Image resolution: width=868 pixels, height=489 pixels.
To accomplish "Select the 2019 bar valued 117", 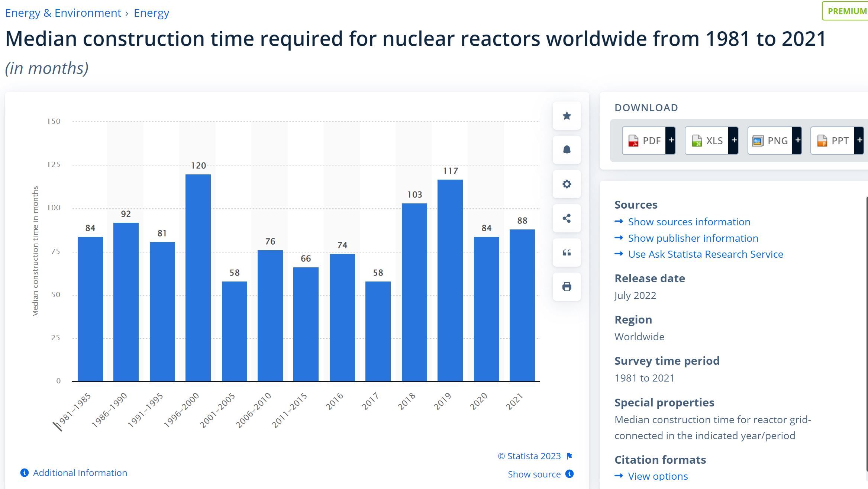I will tap(450, 280).
